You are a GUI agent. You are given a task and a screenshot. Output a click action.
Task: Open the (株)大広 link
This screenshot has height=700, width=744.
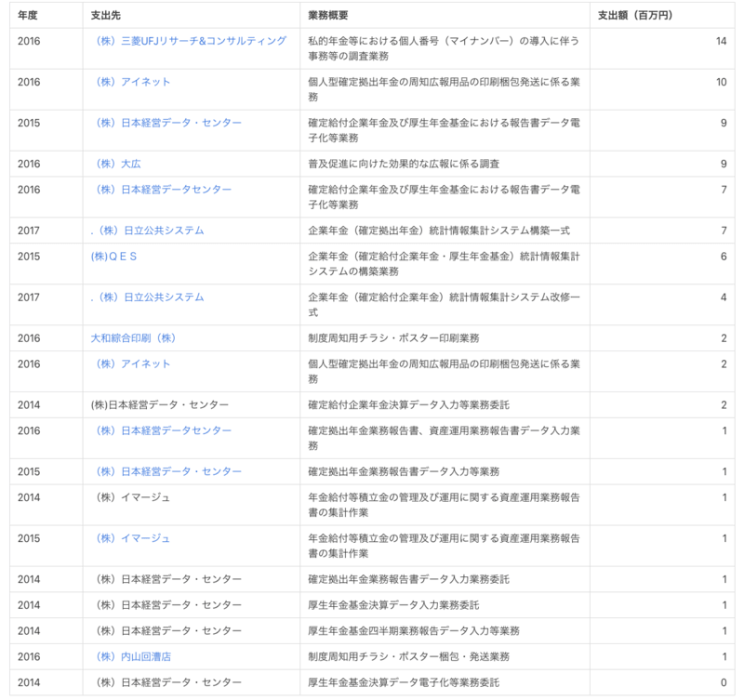coord(118,164)
